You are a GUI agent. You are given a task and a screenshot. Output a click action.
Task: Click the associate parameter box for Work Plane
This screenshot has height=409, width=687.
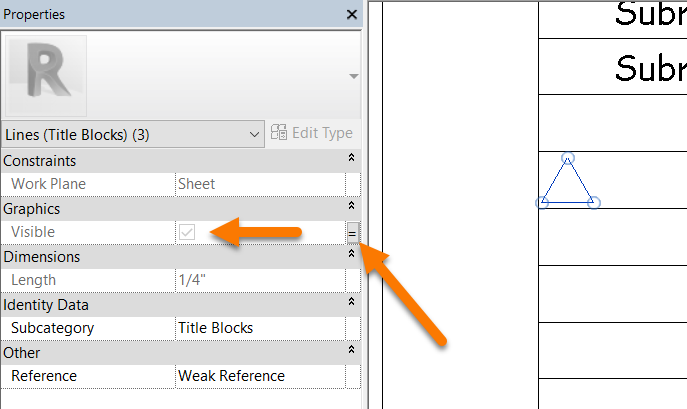352,184
